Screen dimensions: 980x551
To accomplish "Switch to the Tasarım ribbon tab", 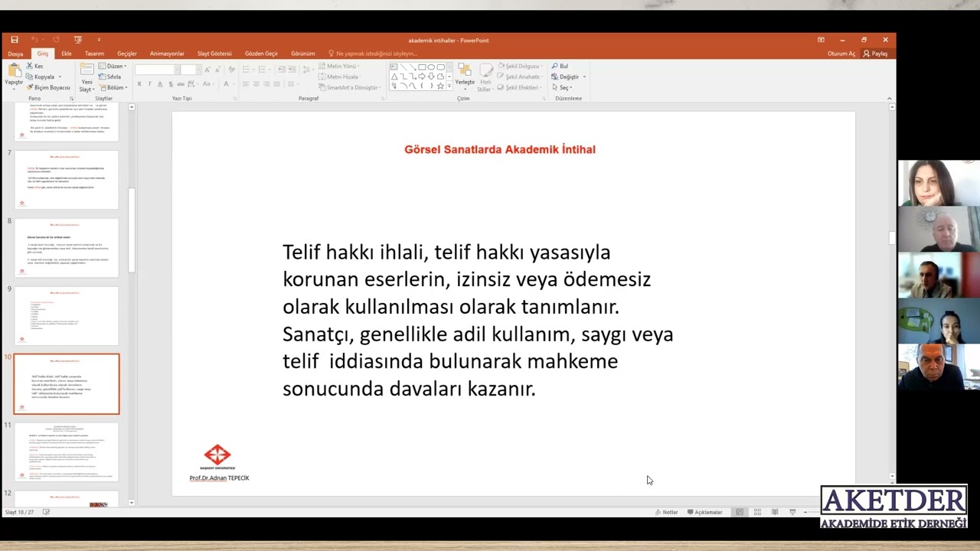I will pos(94,54).
